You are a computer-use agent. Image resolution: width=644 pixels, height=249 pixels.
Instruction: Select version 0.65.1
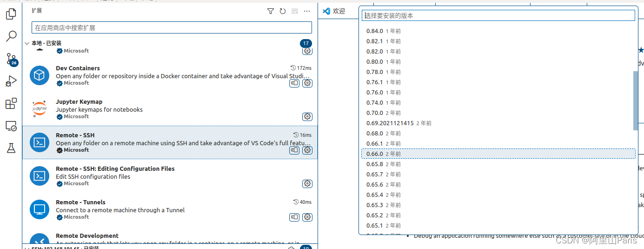coord(498,226)
